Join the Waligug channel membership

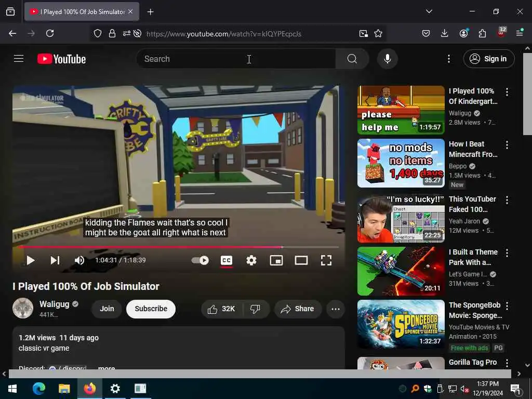coord(107,309)
